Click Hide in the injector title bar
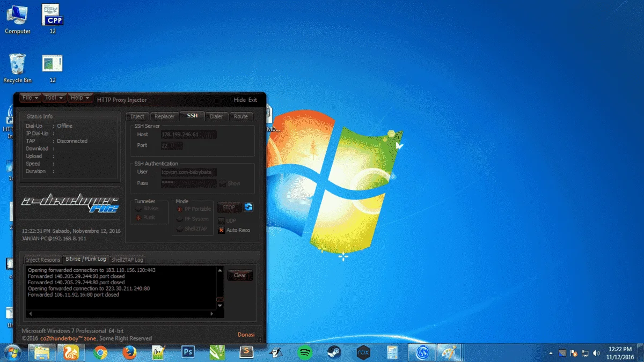Viewport: 644px width, 362px height. (239, 100)
